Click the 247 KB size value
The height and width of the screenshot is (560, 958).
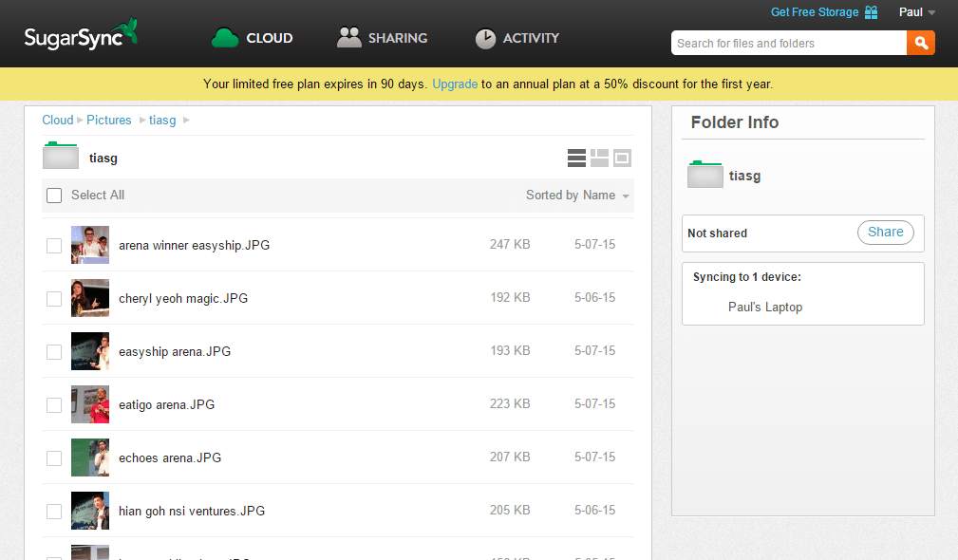click(x=510, y=244)
